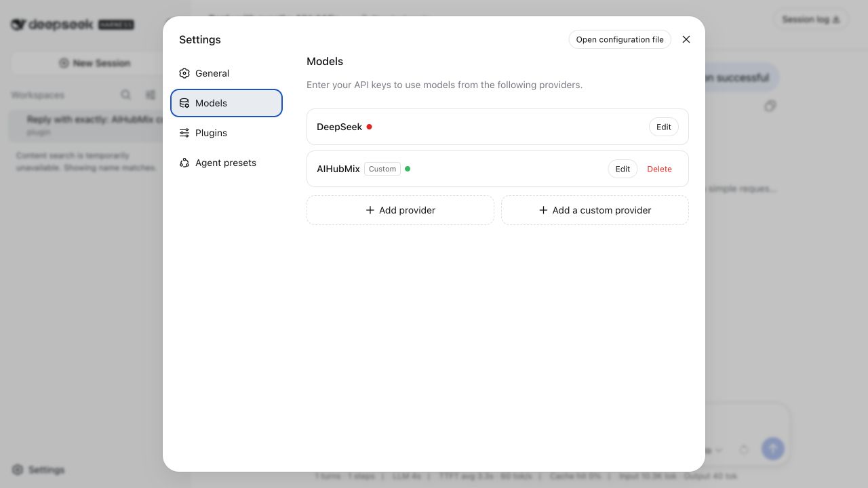Screen dimensions: 868x488
Task: Open the Session log button
Action: (810, 20)
